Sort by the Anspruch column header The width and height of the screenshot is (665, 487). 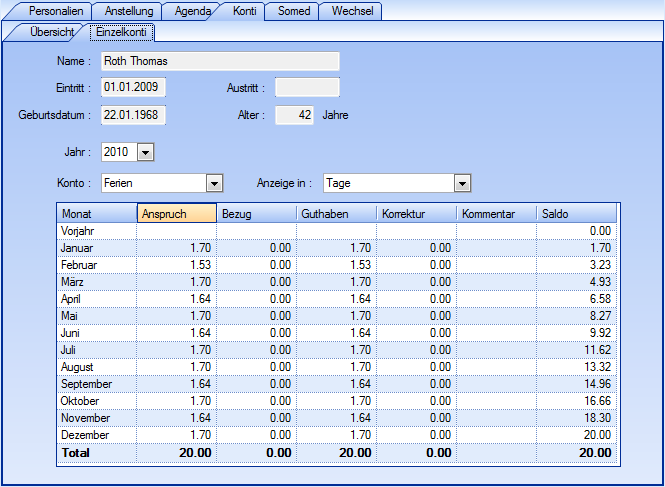(176, 213)
